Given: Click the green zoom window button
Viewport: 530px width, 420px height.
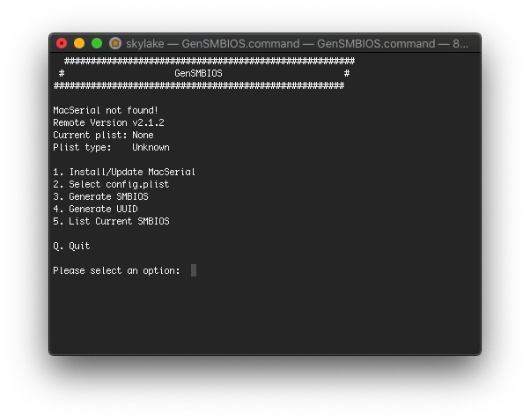Looking at the screenshot, I should click(97, 42).
